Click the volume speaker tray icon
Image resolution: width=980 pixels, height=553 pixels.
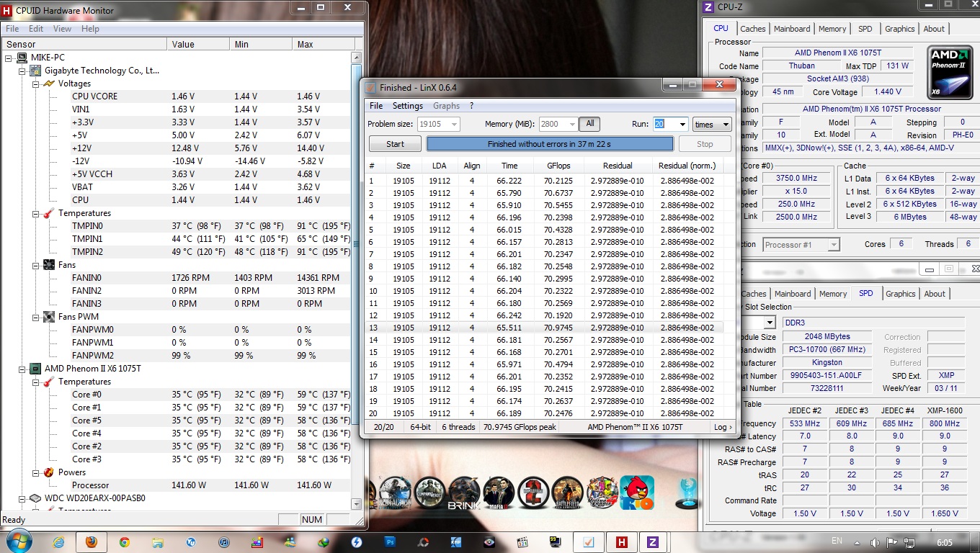pyautogui.click(x=874, y=541)
